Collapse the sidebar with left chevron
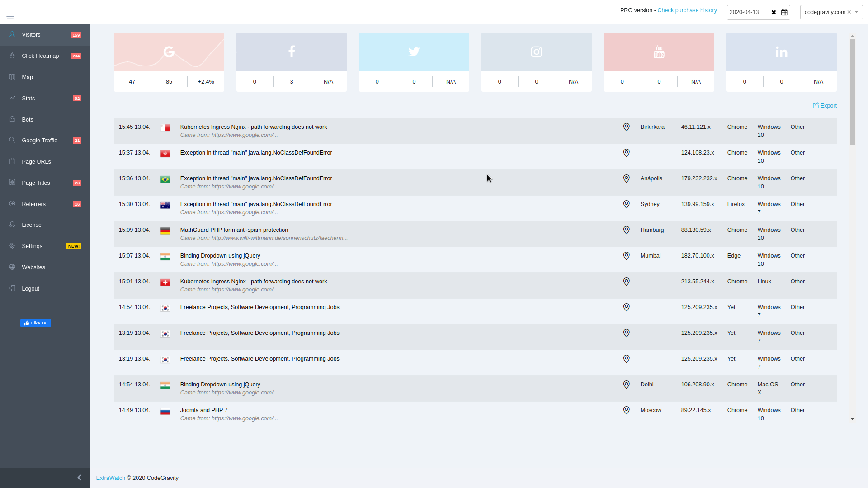 click(x=80, y=478)
